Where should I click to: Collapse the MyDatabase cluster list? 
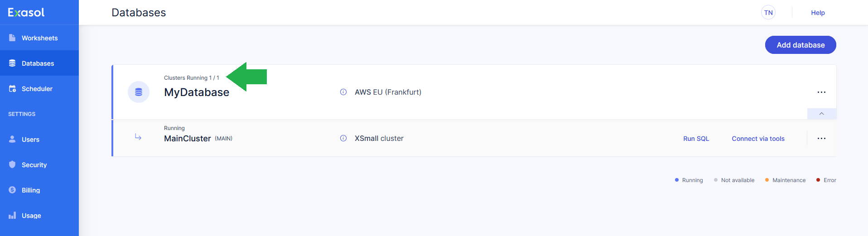pos(821,114)
